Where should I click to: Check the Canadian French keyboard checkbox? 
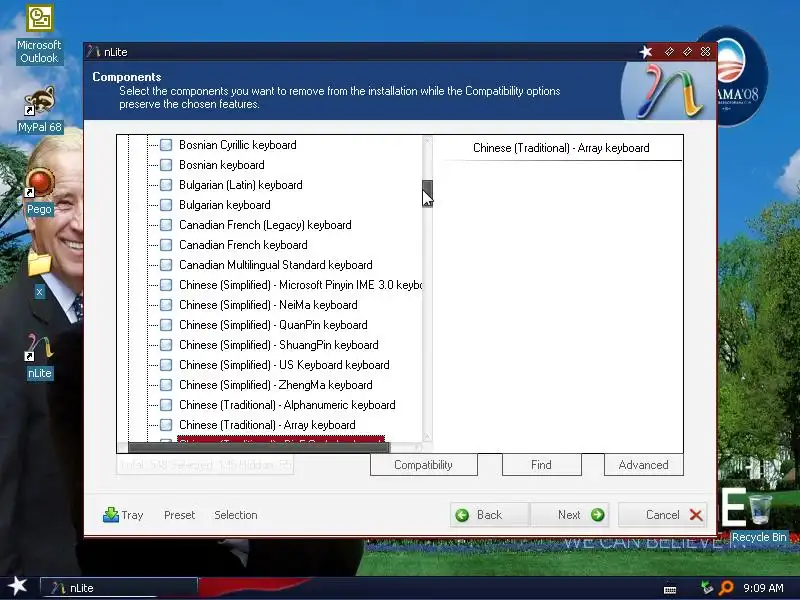[x=166, y=245]
